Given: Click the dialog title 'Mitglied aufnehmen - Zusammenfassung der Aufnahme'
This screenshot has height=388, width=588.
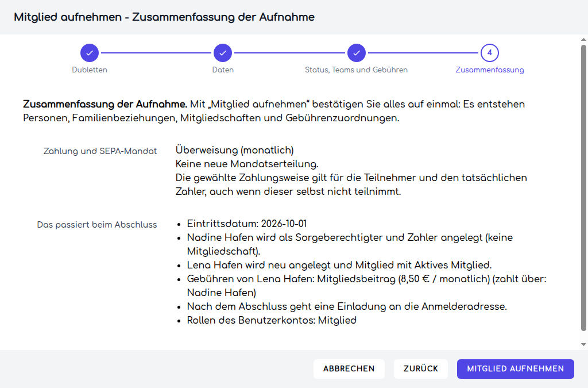Looking at the screenshot, I should [164, 17].
